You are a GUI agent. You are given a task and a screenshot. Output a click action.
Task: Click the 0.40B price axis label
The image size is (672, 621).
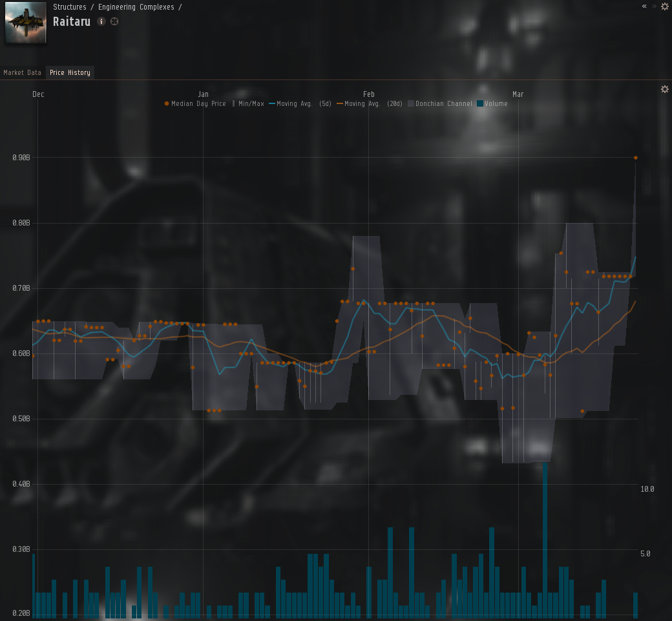pyautogui.click(x=21, y=484)
